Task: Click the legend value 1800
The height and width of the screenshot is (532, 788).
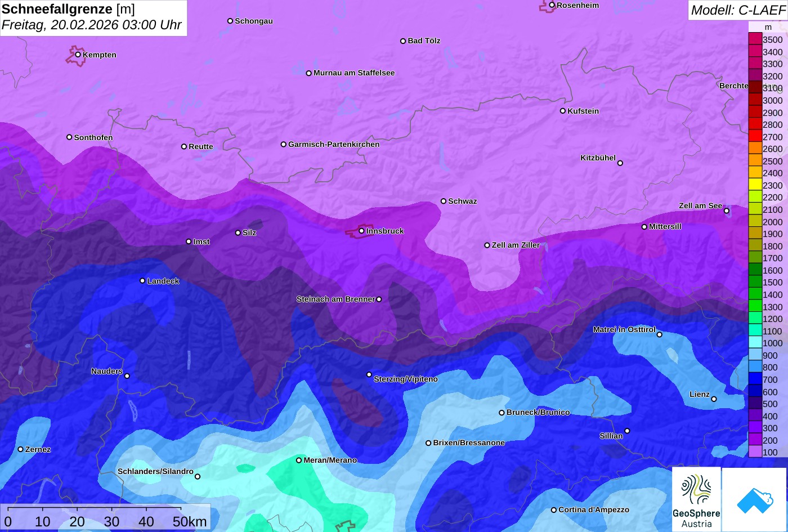Action: pos(773,246)
